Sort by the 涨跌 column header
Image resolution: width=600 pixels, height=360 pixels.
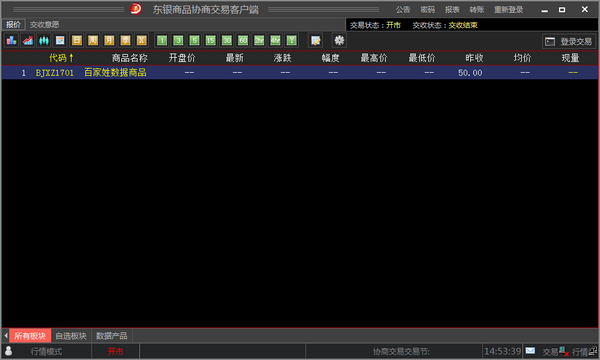point(282,58)
